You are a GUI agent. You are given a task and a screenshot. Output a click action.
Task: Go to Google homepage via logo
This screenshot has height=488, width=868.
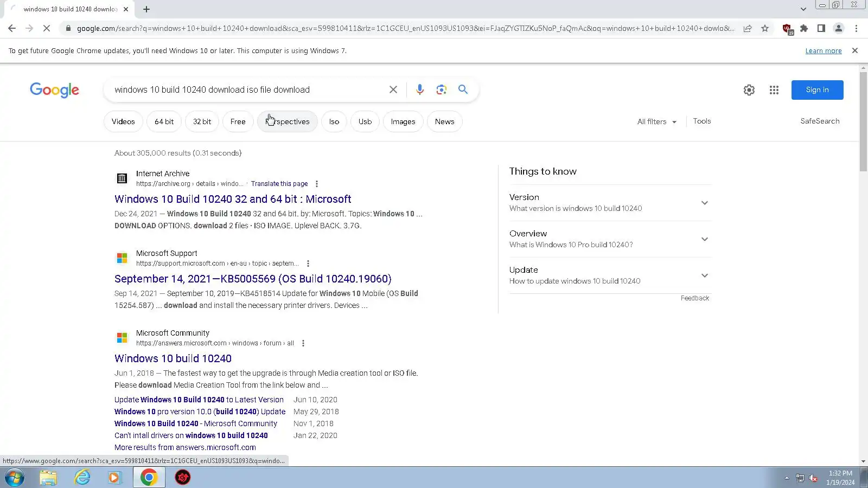(x=54, y=90)
